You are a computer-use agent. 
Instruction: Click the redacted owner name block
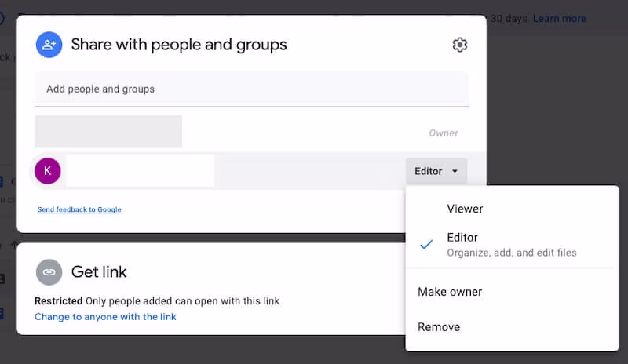(108, 132)
